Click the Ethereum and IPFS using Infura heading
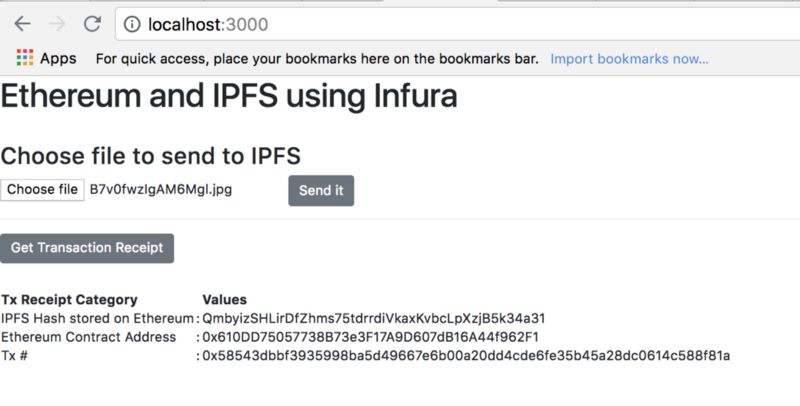 [229, 96]
